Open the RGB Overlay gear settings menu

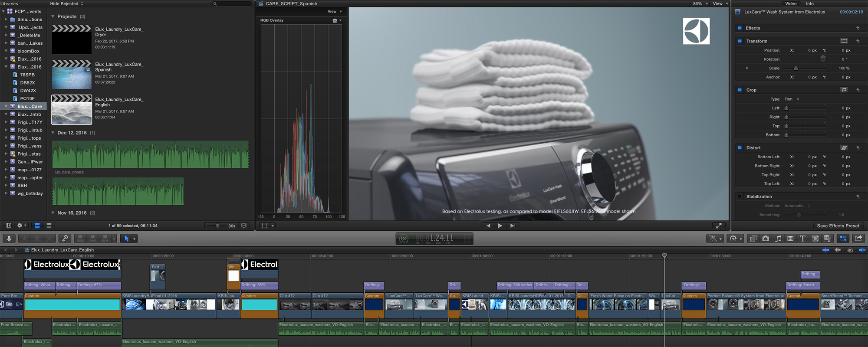pos(337,20)
